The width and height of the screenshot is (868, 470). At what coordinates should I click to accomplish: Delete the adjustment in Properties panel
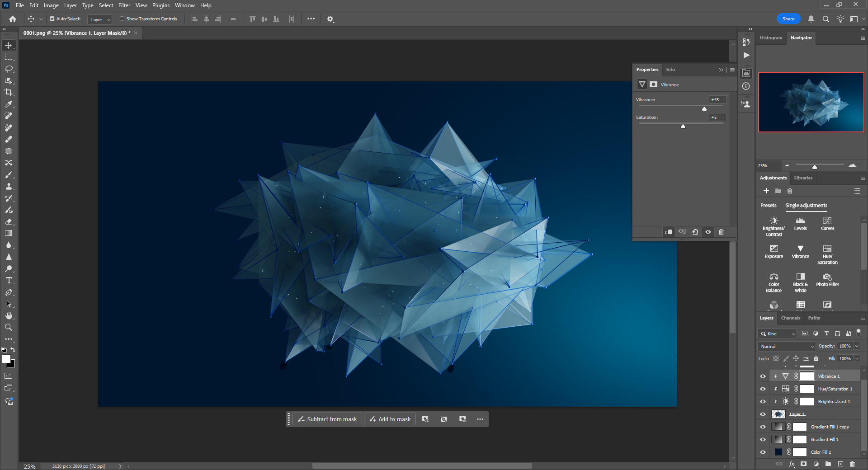coord(721,232)
